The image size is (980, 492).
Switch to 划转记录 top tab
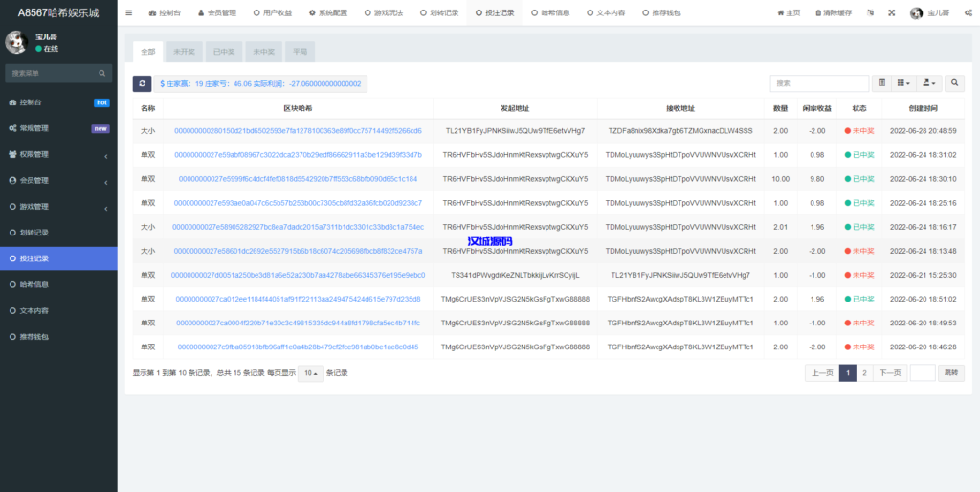click(439, 12)
